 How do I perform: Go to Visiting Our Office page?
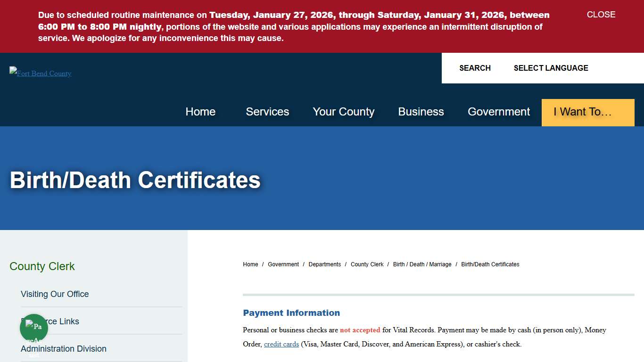pyautogui.click(x=55, y=294)
